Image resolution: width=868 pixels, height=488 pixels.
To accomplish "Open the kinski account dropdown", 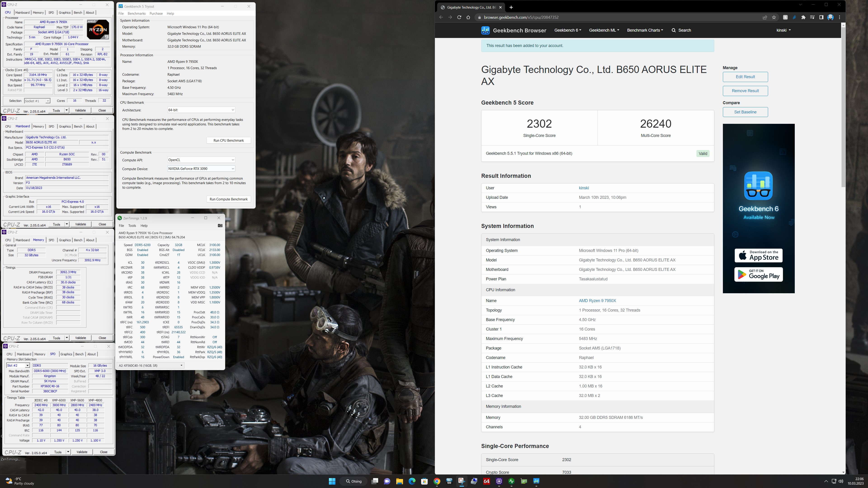I will point(783,30).
